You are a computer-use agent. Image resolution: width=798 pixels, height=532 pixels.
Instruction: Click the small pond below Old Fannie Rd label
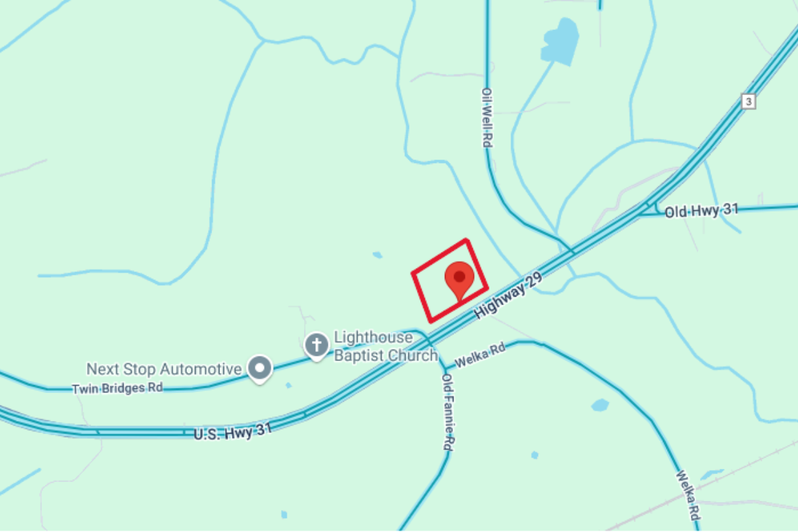pos(535,455)
